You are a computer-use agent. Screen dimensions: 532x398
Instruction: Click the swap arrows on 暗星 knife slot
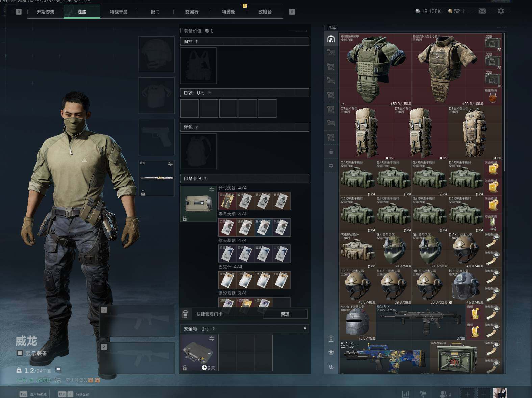tap(170, 164)
